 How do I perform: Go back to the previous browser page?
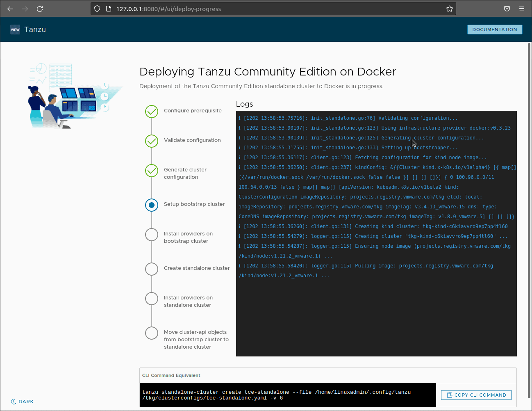tap(10, 9)
